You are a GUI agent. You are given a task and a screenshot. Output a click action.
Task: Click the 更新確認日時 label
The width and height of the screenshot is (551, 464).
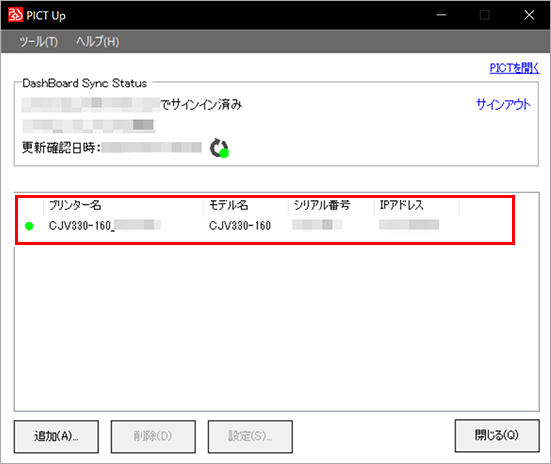pos(61,148)
